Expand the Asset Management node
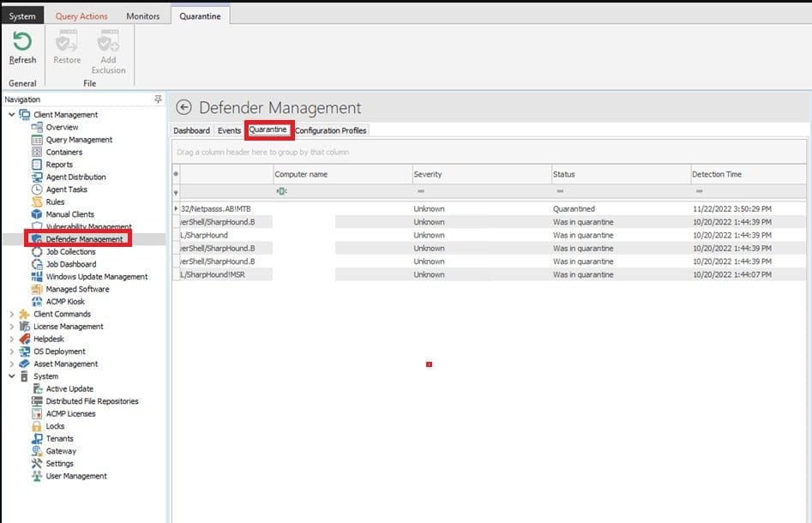This screenshot has height=523, width=812. click(x=11, y=364)
